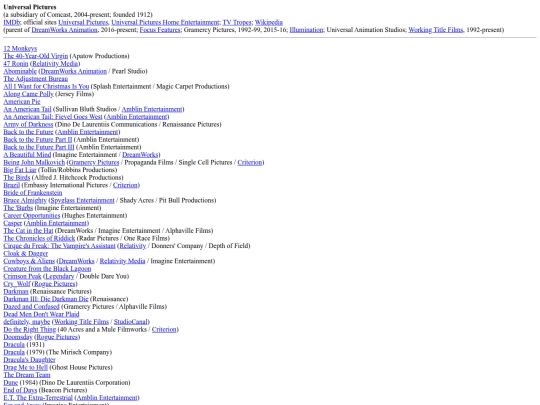The image size is (540, 405).
Task: Open the Dazed and Confused link
Action: 31,306
